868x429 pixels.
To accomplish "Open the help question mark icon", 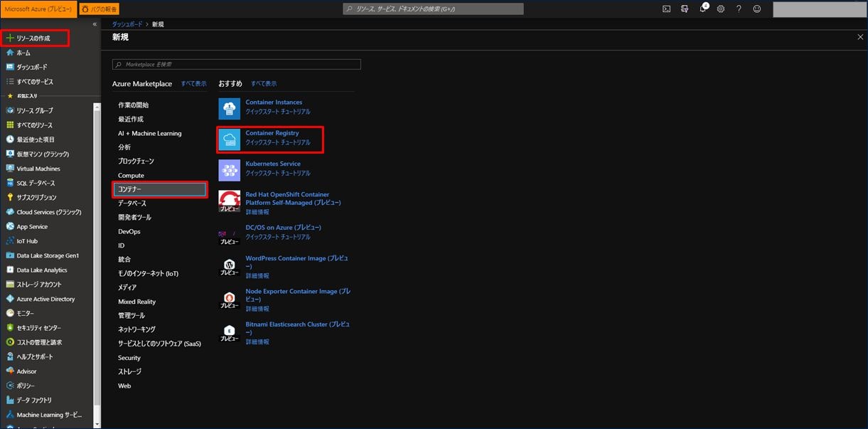I will [x=739, y=9].
